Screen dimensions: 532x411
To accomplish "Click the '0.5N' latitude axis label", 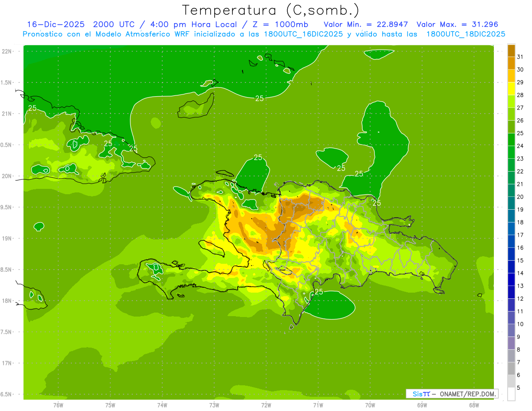I will (x=7, y=145).
